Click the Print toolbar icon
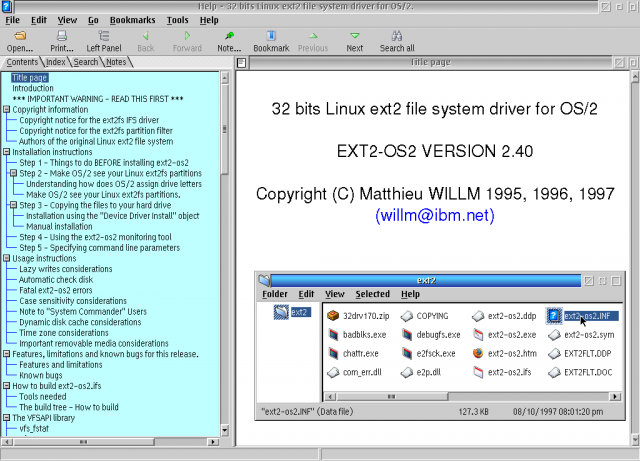The width and height of the screenshot is (640, 461). (x=62, y=36)
